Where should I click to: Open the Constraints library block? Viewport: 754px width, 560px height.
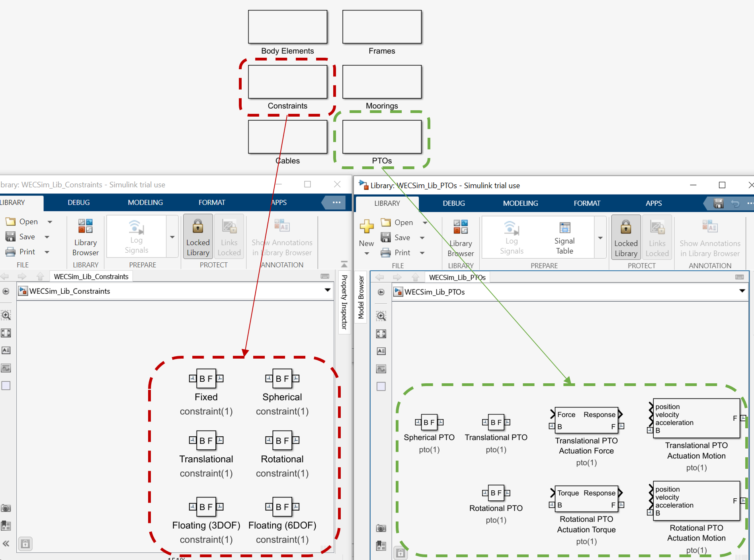coord(287,82)
